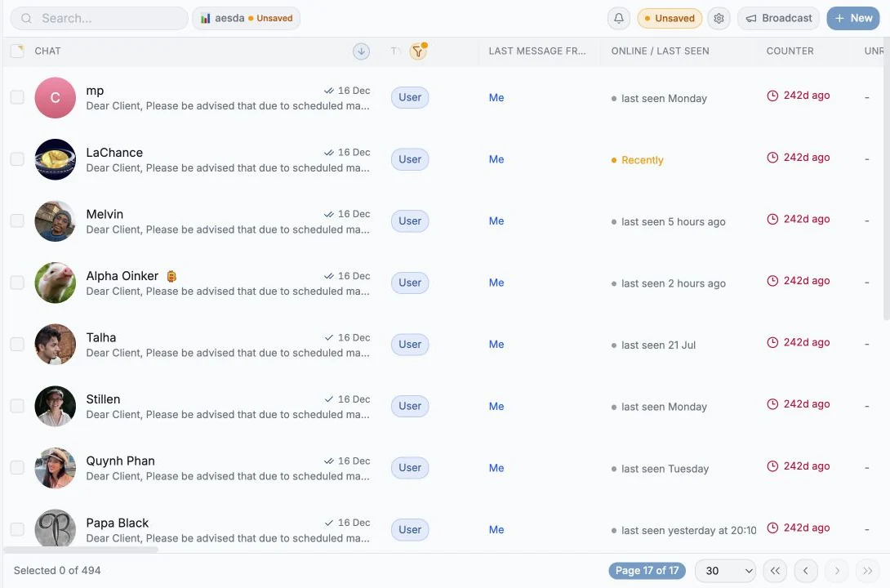
Task: Check the LaChance row checkbox
Action: (x=18, y=159)
